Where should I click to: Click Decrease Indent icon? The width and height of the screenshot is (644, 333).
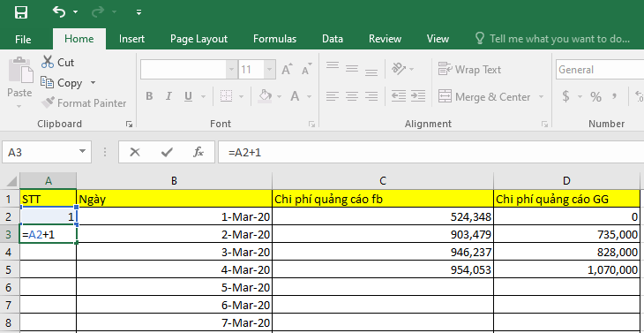pyautogui.click(x=399, y=96)
